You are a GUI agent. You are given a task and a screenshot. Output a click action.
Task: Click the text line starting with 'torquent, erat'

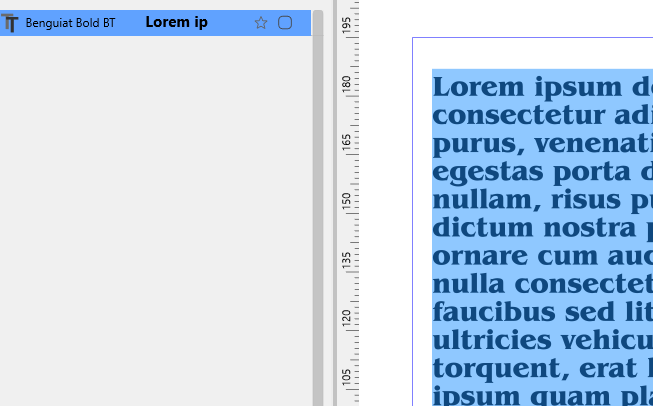(540, 367)
